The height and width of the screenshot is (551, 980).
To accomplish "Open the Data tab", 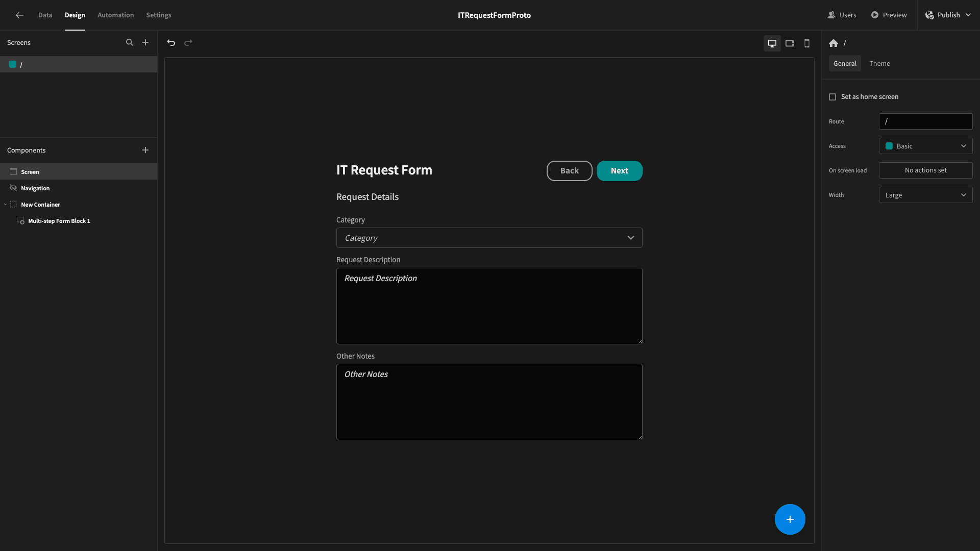I will (x=45, y=15).
